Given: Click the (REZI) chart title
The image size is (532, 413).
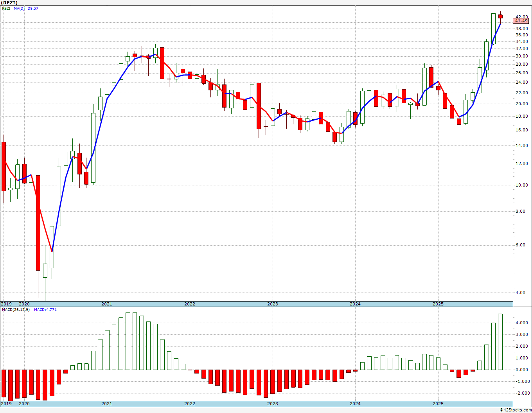Looking at the screenshot, I should coord(9,2).
